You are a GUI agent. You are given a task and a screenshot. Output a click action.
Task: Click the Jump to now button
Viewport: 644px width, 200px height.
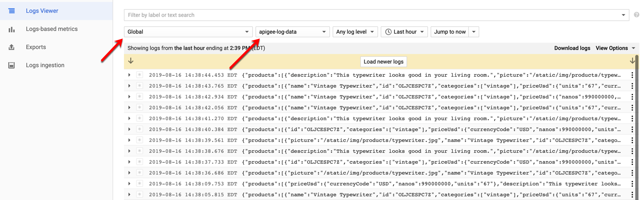pos(450,32)
